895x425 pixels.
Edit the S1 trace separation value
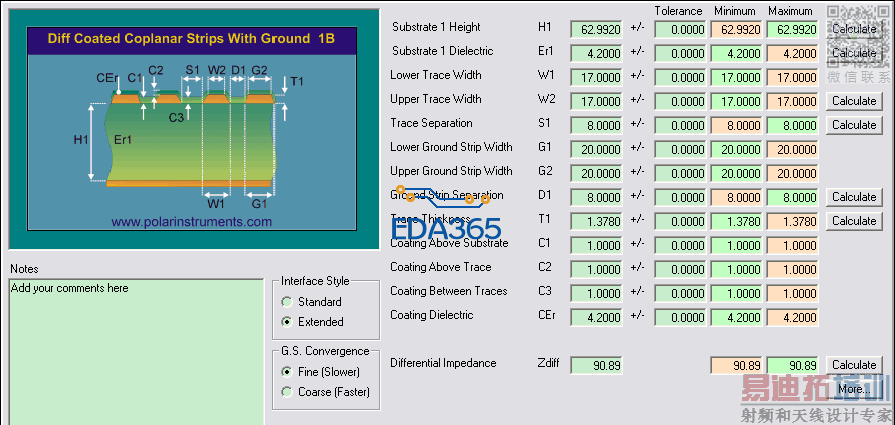pyautogui.click(x=596, y=126)
